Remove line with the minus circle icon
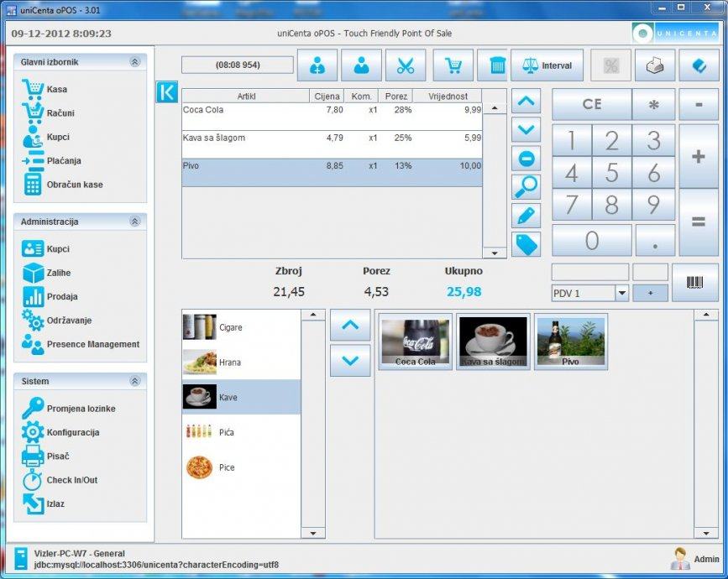Viewport: 728px width, 579px height. coord(526,159)
